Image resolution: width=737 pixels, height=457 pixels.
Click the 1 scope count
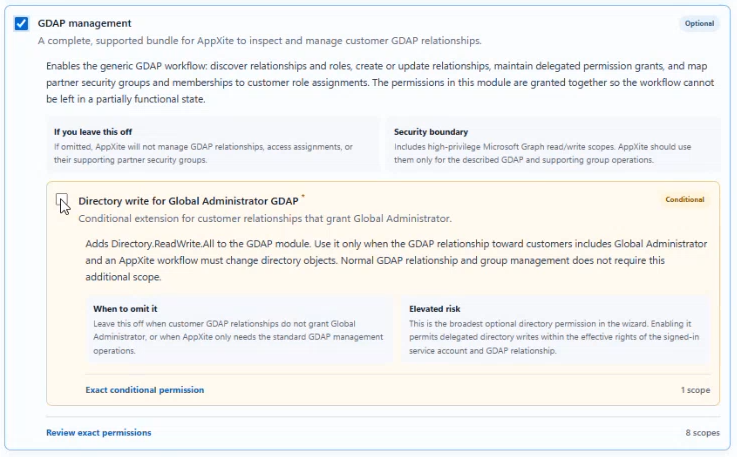coord(695,390)
